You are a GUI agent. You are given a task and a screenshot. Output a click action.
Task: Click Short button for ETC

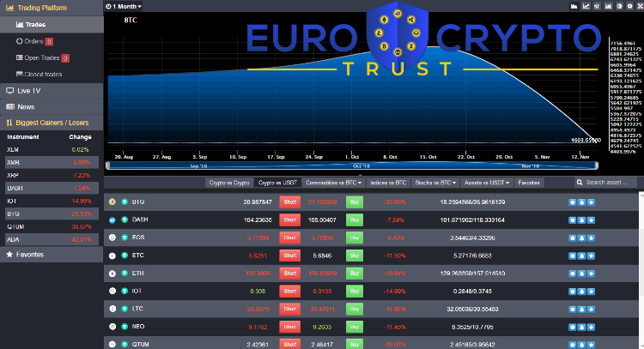pyautogui.click(x=290, y=256)
